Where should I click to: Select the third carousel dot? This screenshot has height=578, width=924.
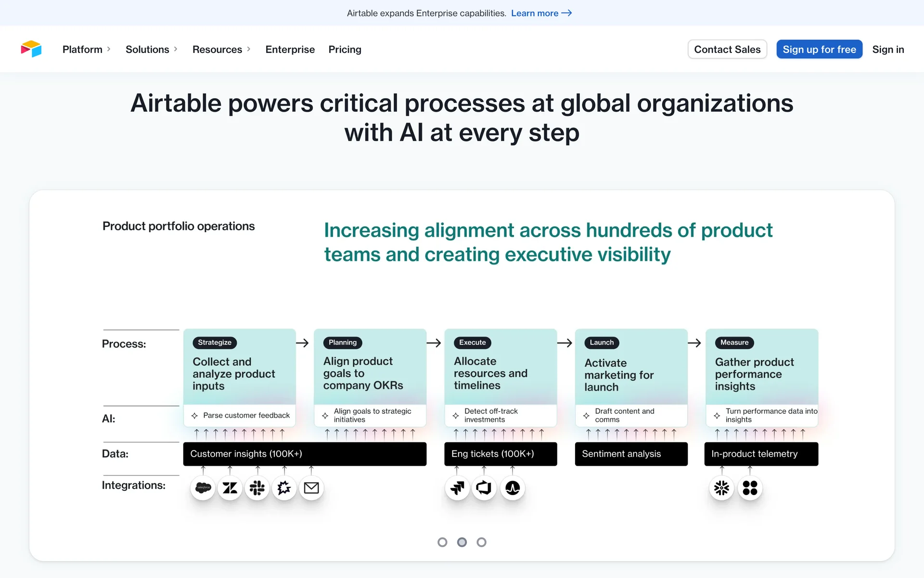[481, 542]
